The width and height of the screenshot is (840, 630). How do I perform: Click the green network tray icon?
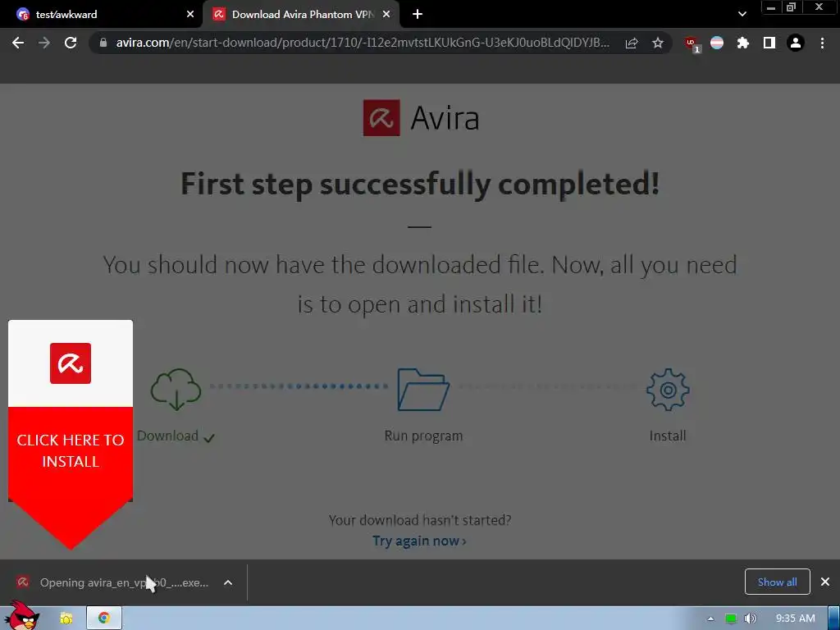pyautogui.click(x=731, y=619)
